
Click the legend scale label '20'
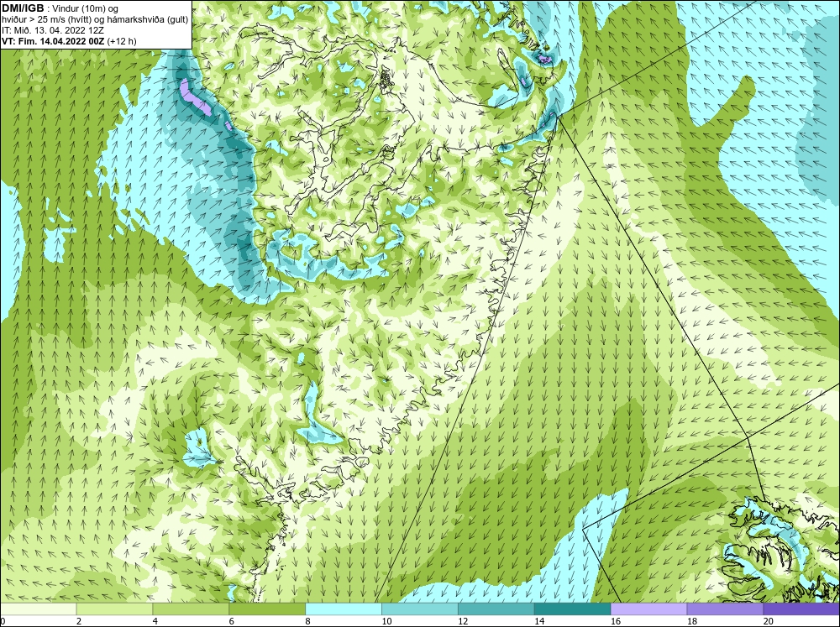coord(769,621)
